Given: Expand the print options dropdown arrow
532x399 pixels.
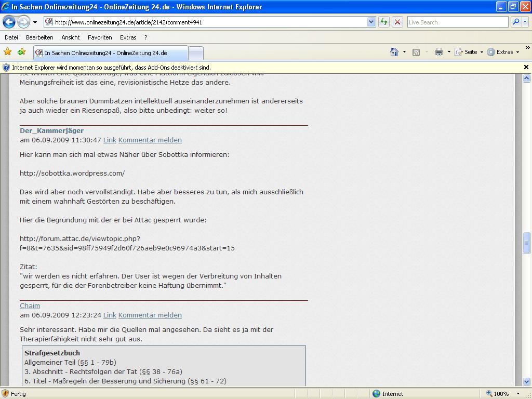Looking at the screenshot, I should tap(449, 52).
